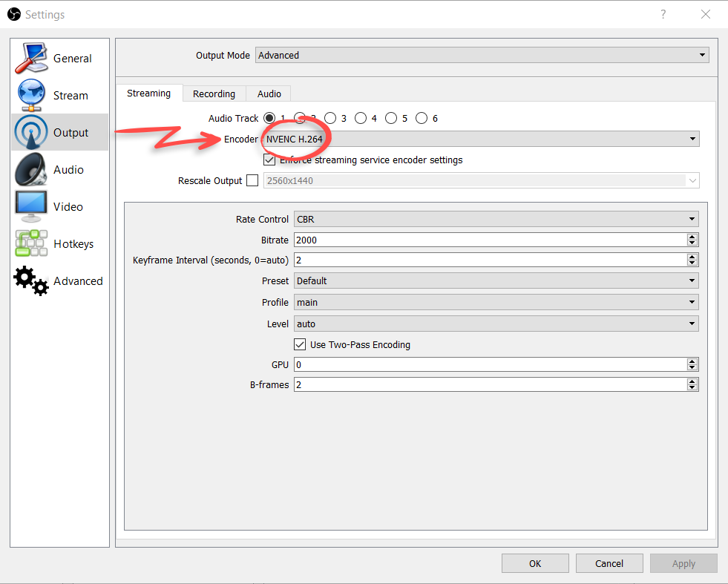Select Audio Track 3 radio button
Screen dimensions: 728x584
(x=331, y=118)
